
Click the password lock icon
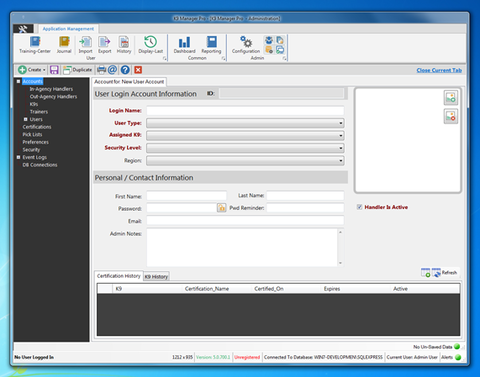(x=222, y=208)
